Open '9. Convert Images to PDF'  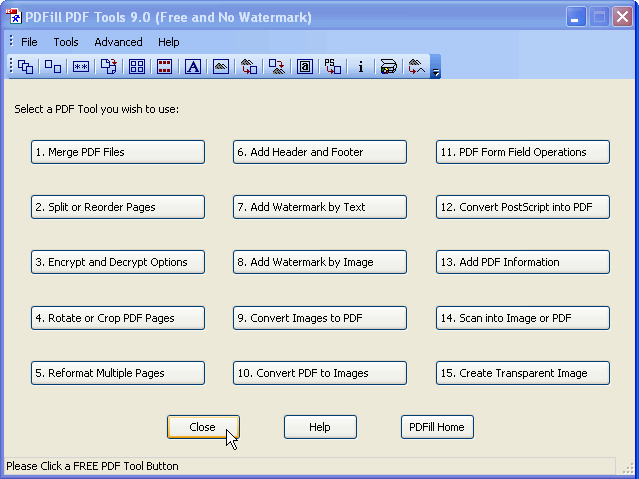320,318
